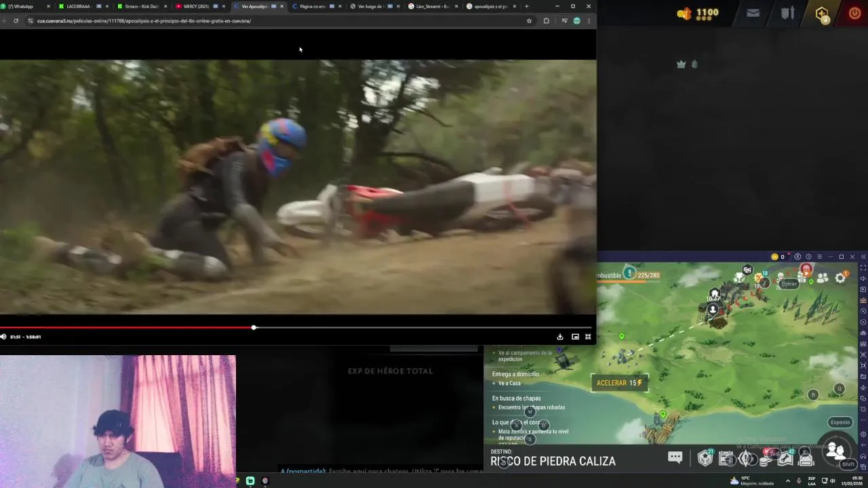Open the in-game chat speech bubble
Image resolution: width=868 pixels, height=488 pixels.
(675, 457)
